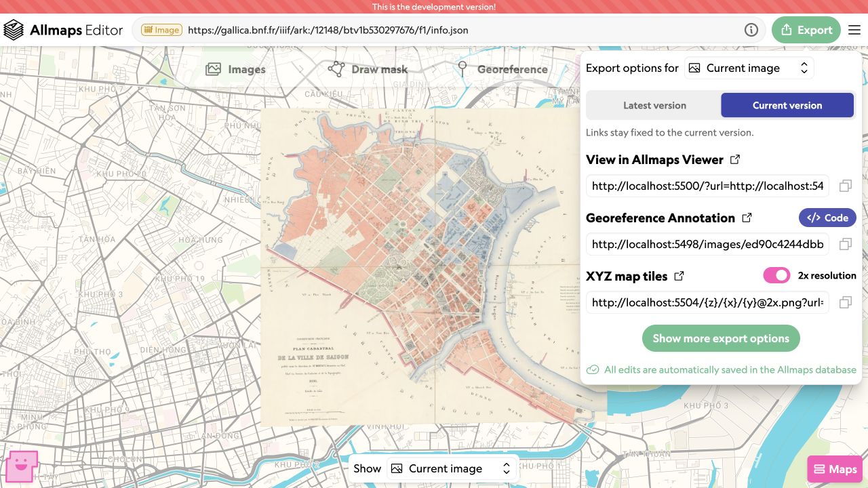This screenshot has height=488, width=868.
Task: Copy the XYZ map tiles URL
Action: pyautogui.click(x=846, y=302)
